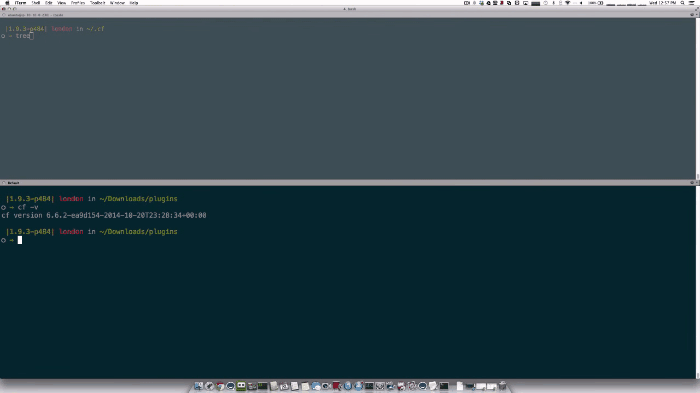
Task: Open the Toolbelt menu
Action: 97,3
